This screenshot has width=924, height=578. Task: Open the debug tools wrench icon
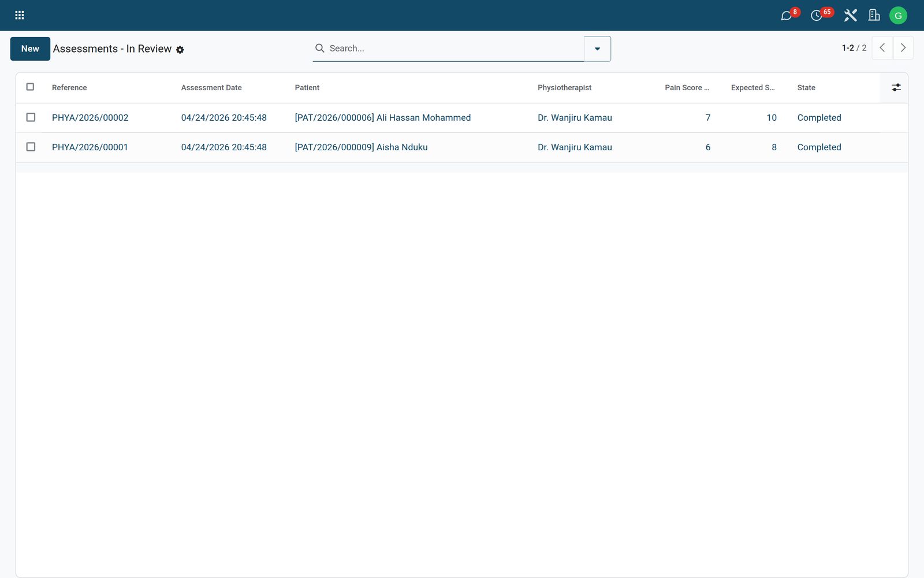[850, 16]
